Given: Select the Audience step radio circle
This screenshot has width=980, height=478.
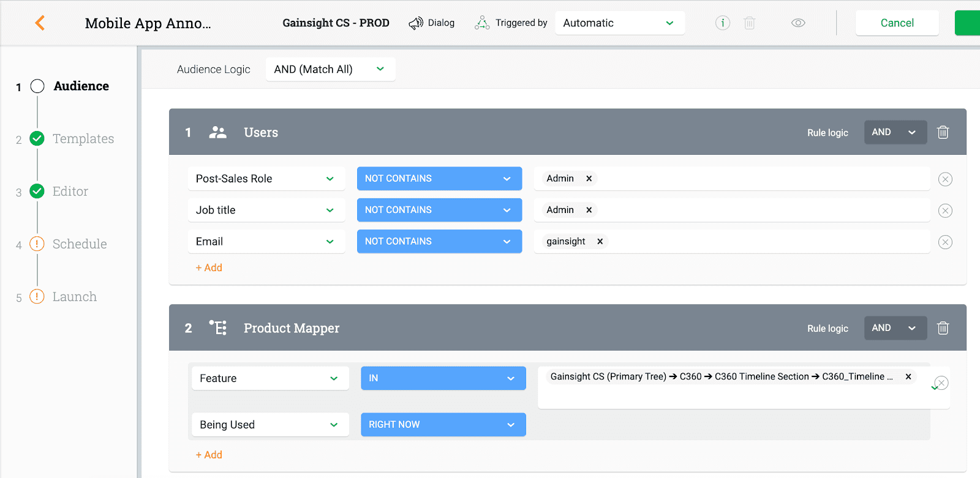Looking at the screenshot, I should [x=37, y=86].
